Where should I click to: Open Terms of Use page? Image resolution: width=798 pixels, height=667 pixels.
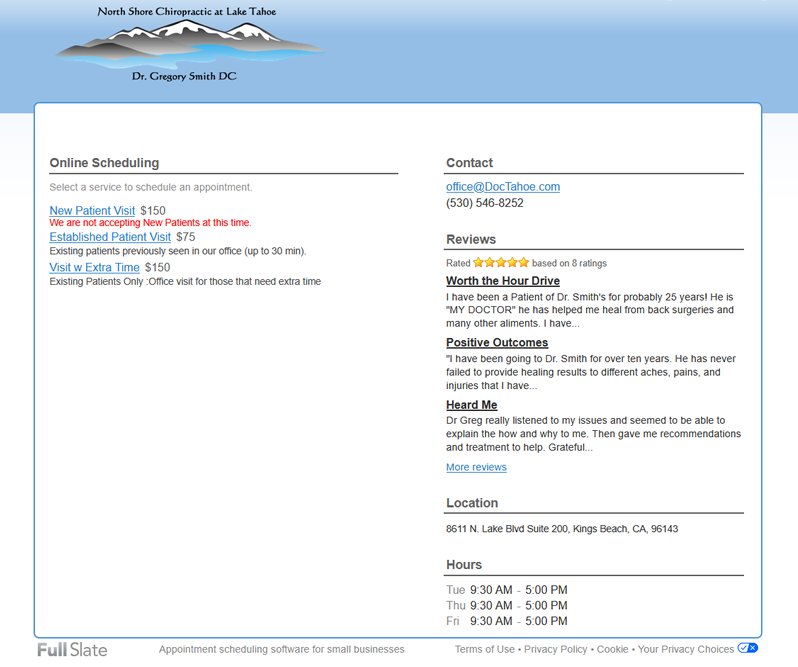click(485, 650)
